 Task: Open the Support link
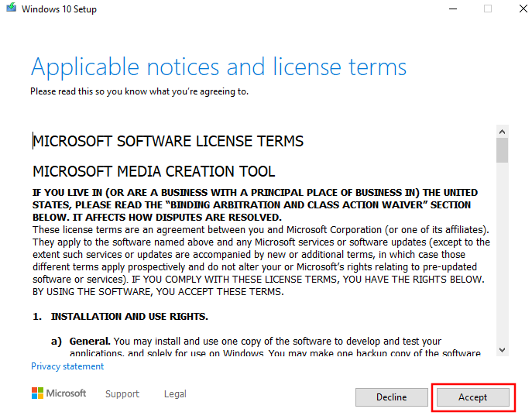[122, 393]
